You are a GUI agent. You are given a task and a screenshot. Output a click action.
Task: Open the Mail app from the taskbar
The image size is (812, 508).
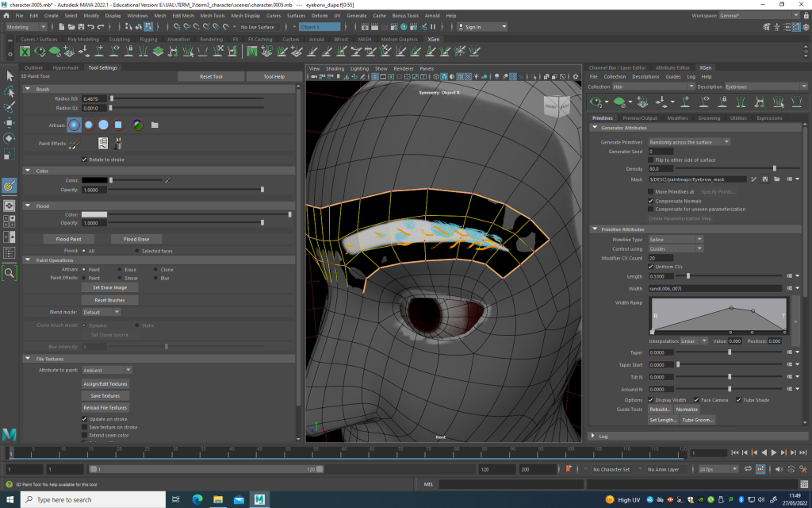[x=239, y=500]
